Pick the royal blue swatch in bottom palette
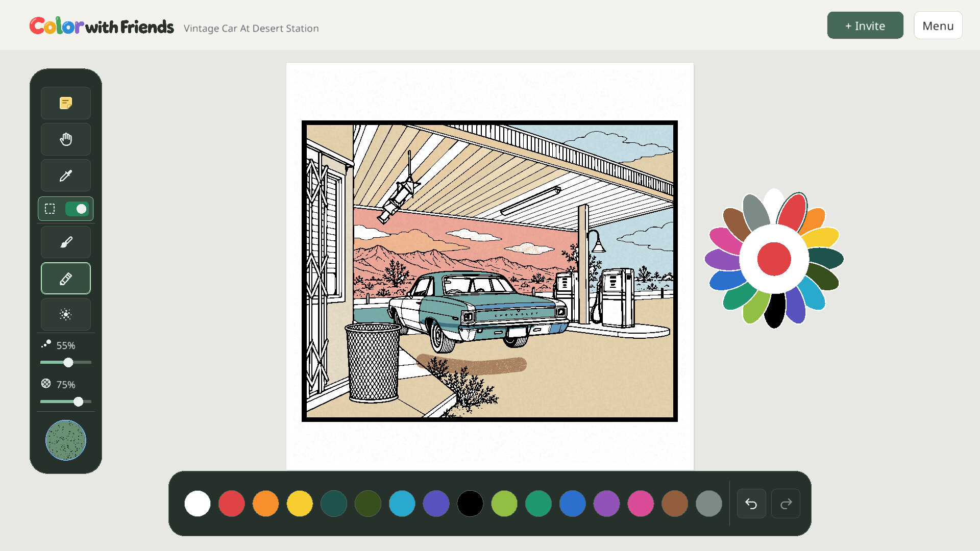Screen dimensions: 980x551 [x=573, y=504]
